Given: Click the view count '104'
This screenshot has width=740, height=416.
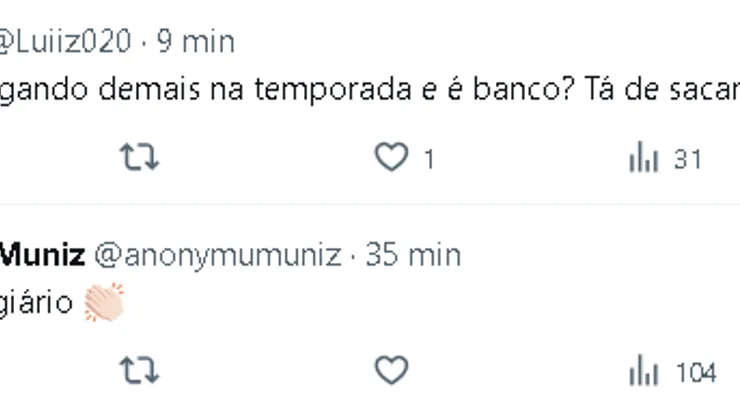Looking at the screenshot, I should (x=696, y=373).
